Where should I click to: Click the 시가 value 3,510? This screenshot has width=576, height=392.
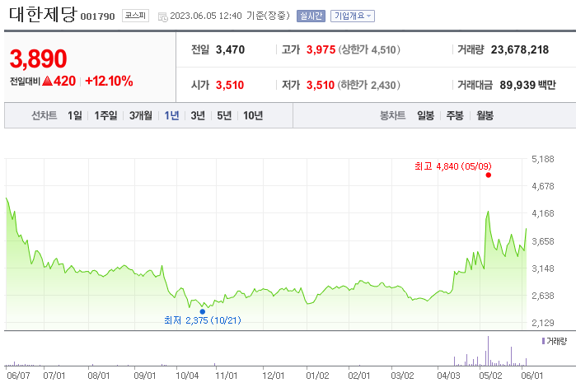[x=230, y=85]
